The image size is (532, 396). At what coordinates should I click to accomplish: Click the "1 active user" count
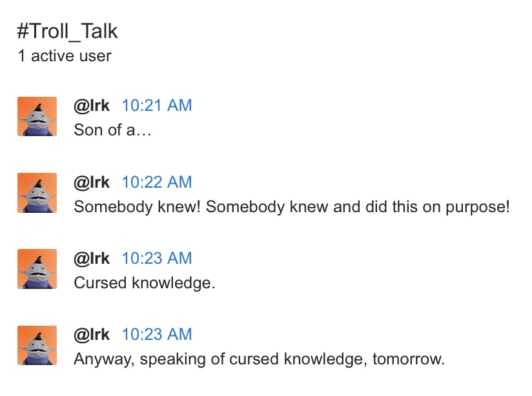point(65,56)
